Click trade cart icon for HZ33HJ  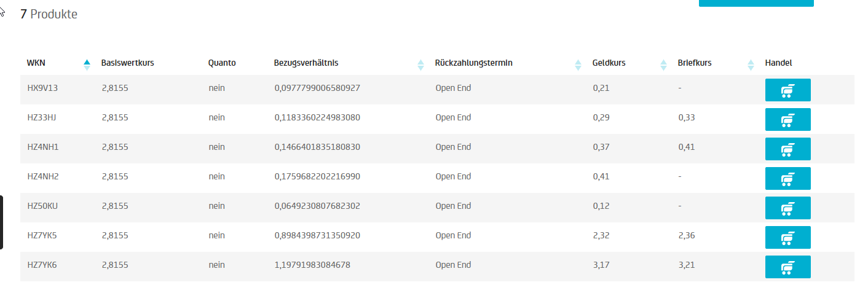tap(787, 120)
